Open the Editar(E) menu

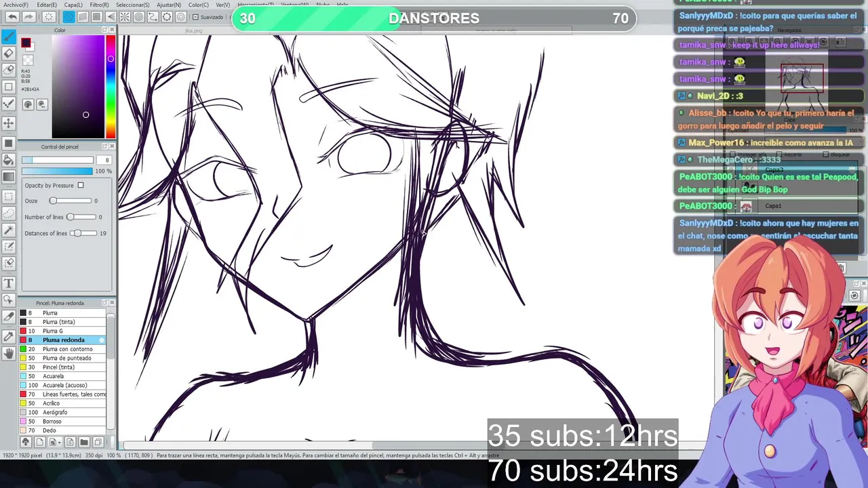coord(47,5)
